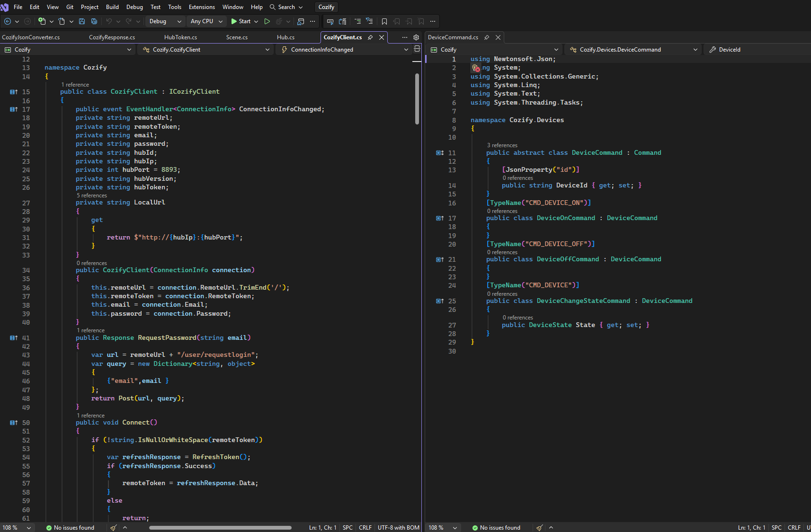Click Start Without Debugging outline play icon
Screen dimensions: 811x532
[x=267, y=21]
